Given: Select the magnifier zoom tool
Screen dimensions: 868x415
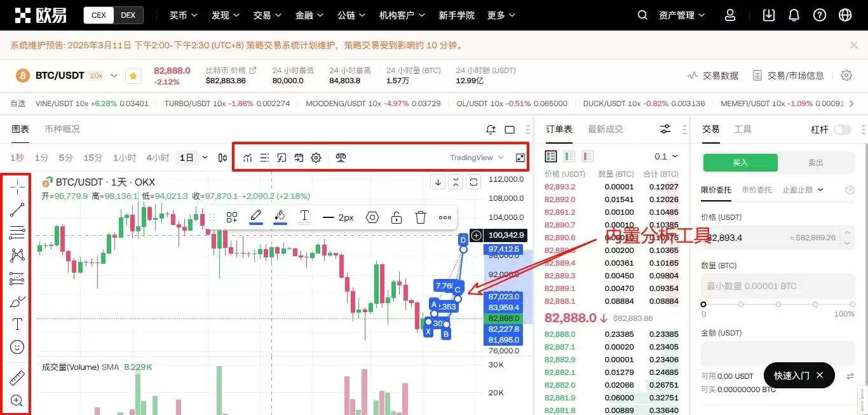Looking at the screenshot, I should (17, 400).
